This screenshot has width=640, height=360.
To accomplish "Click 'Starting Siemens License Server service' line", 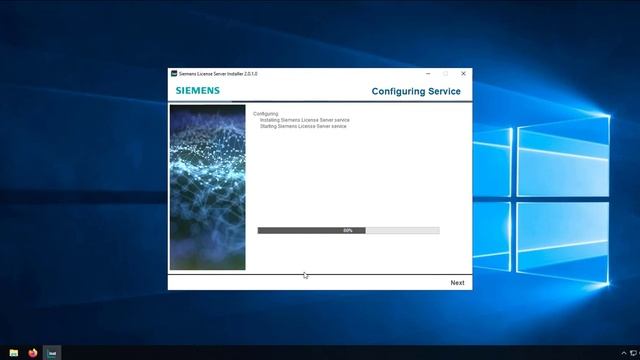I will [x=303, y=126].
